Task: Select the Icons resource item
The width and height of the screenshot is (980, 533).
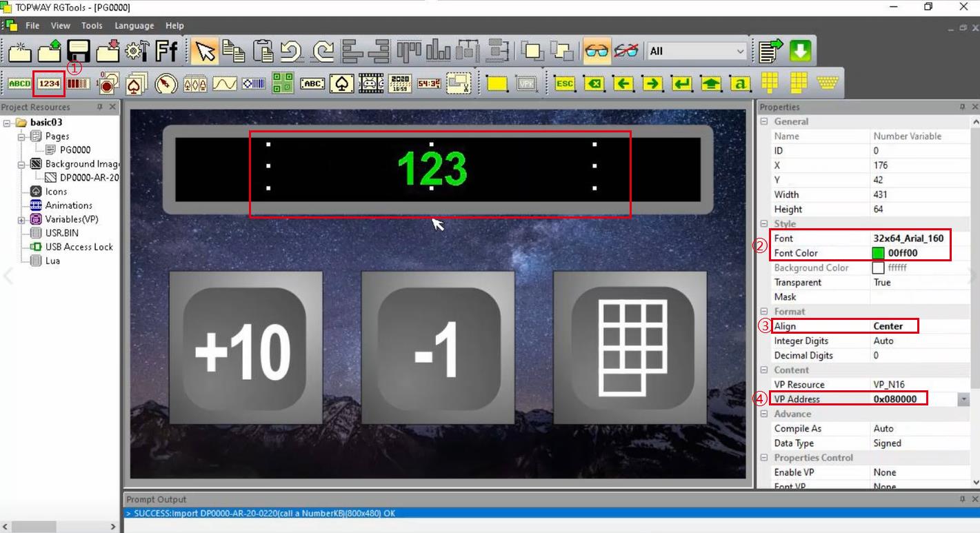Action: pos(56,191)
